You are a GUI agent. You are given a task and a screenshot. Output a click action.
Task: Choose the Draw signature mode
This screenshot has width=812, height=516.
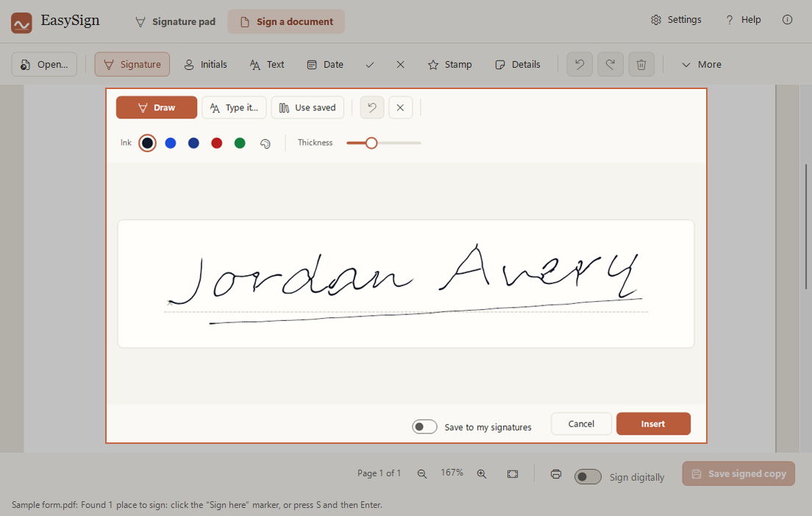pos(157,107)
